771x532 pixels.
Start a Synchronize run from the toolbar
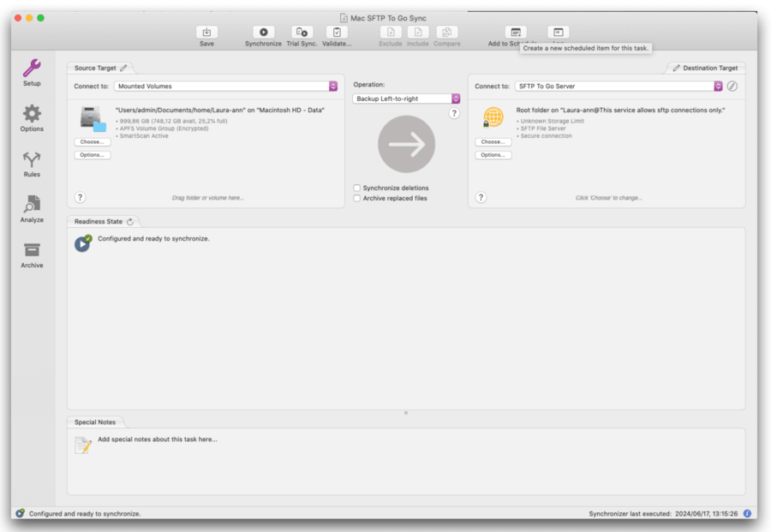click(264, 34)
